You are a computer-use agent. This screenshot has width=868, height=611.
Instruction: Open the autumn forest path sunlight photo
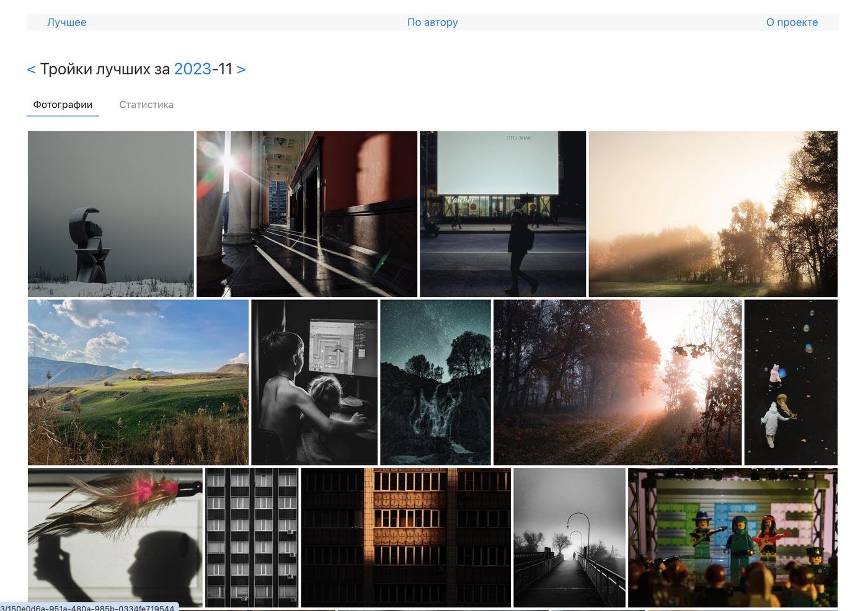[x=617, y=382]
